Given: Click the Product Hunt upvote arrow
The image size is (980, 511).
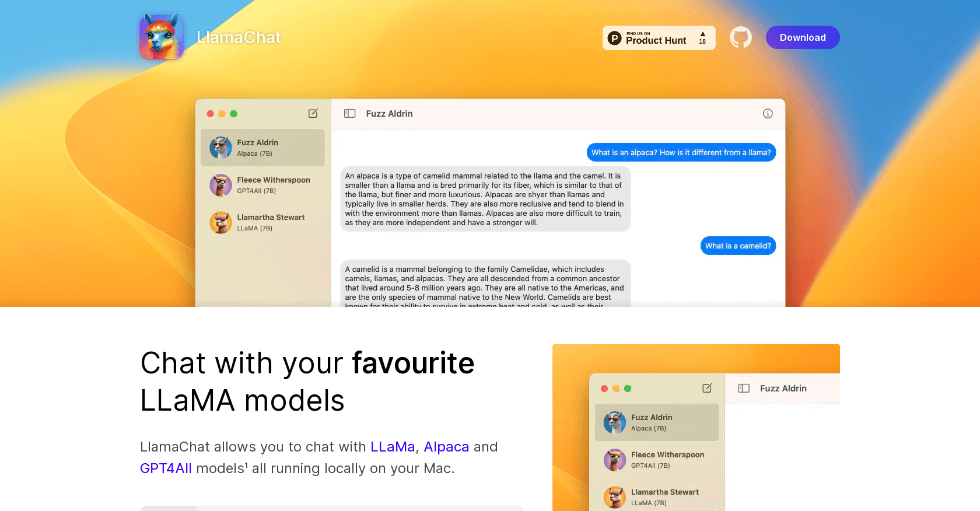Looking at the screenshot, I should pyautogui.click(x=703, y=34).
